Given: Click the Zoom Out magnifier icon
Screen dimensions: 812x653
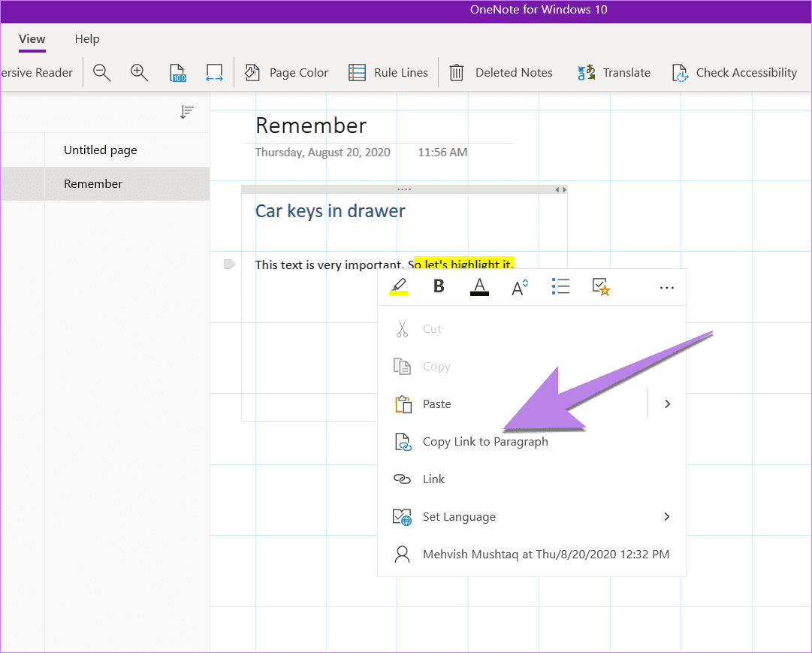Looking at the screenshot, I should [101, 73].
